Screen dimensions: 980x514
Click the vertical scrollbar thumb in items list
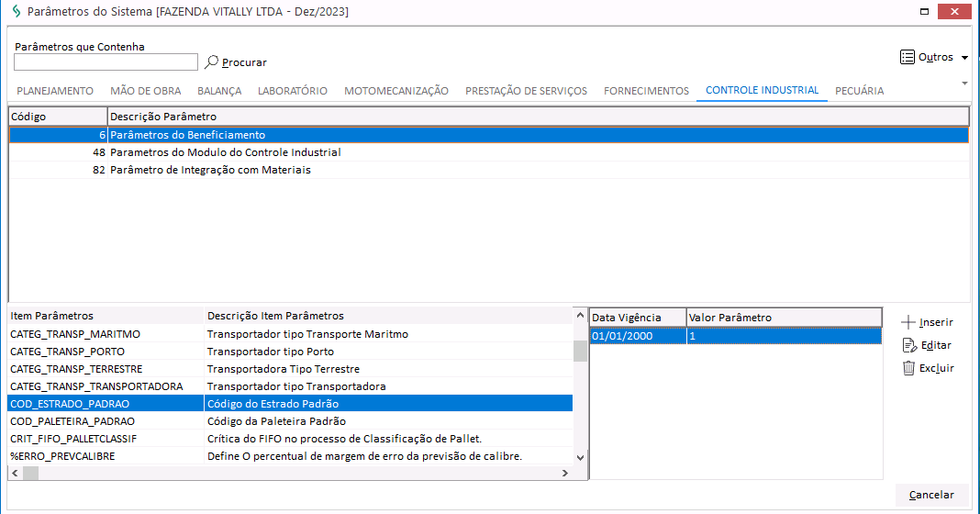click(x=580, y=351)
